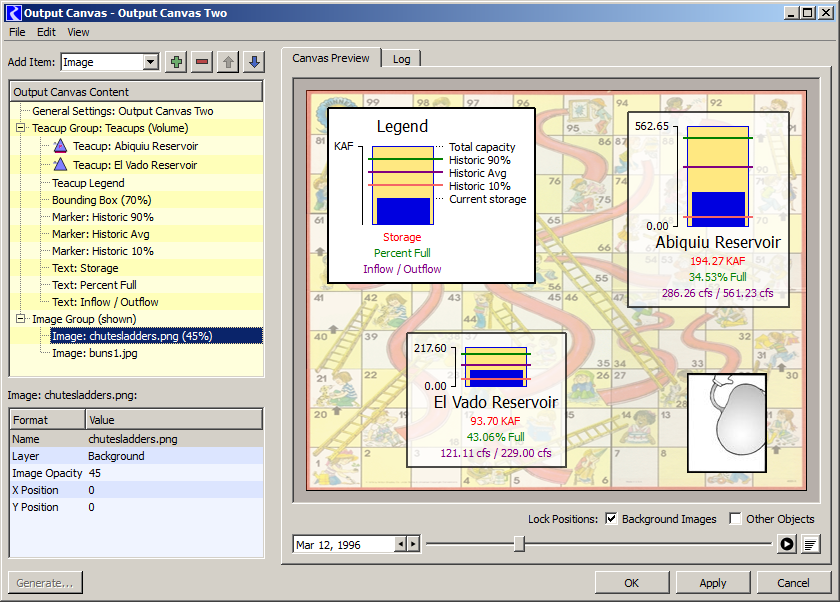Viewport: 840px width, 602px height.
Task: Step date backward with left arrow
Action: coord(400,544)
